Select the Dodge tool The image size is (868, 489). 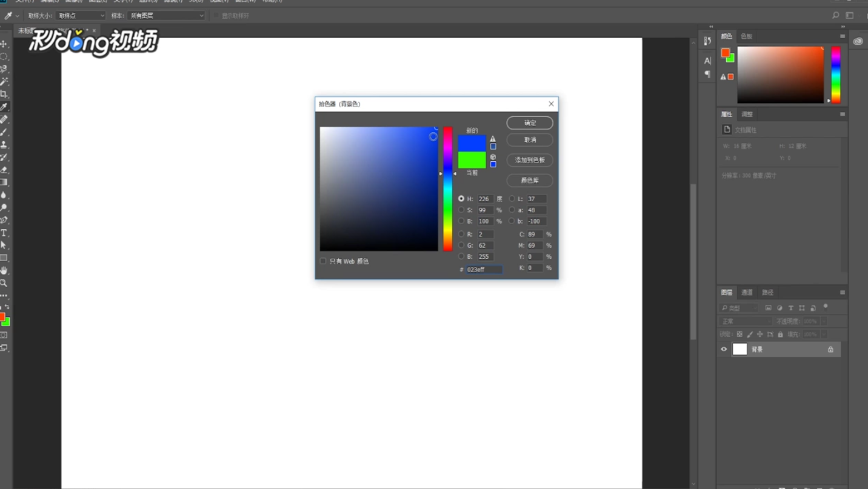point(4,208)
